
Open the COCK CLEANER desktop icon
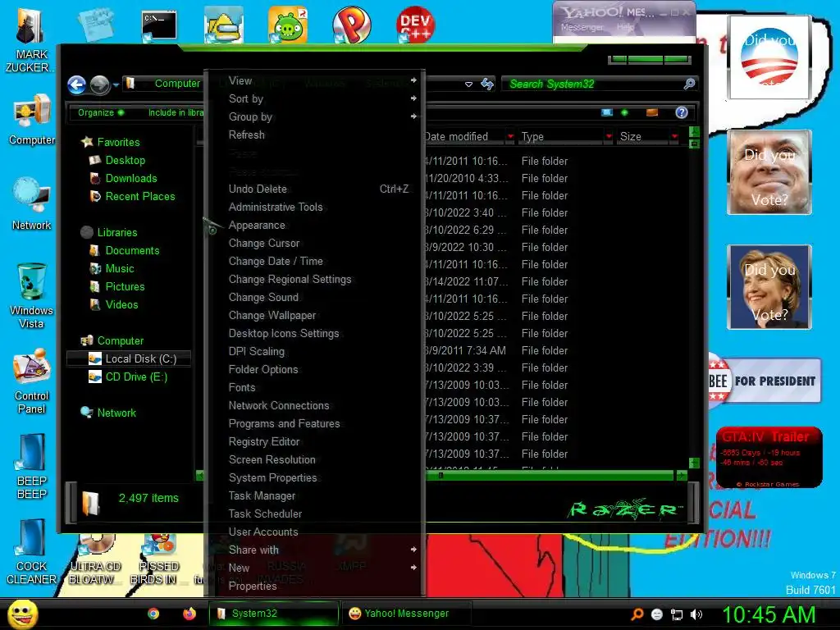pos(32,552)
